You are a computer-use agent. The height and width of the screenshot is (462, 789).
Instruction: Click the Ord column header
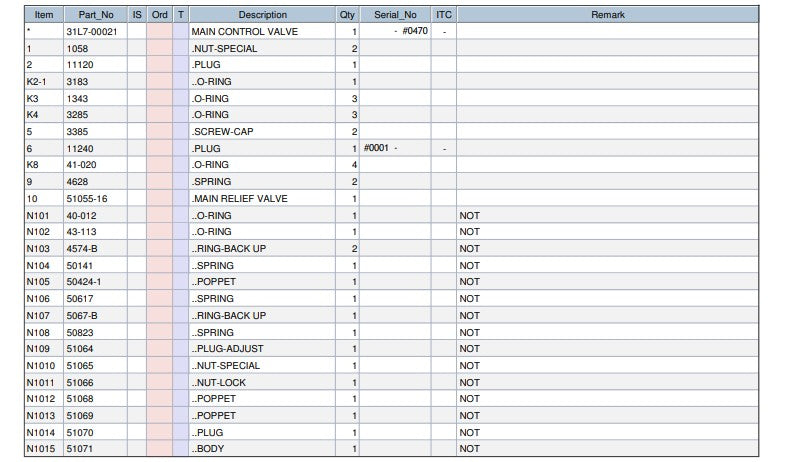[160, 15]
